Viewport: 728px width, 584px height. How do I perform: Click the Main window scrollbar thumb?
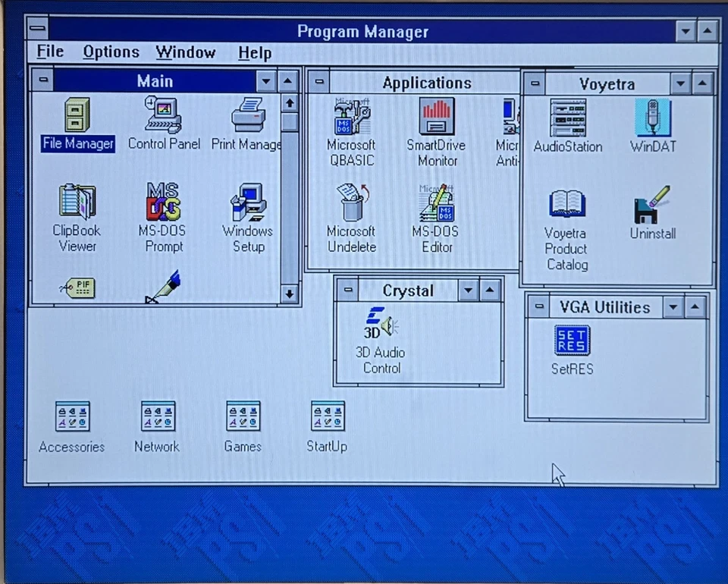coord(290,122)
